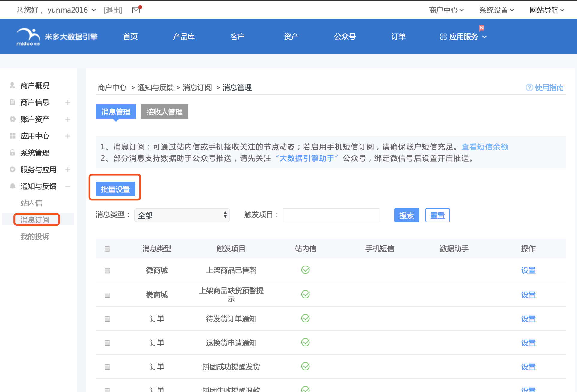Click the 服务与应用 circle icon
577x392 pixels.
12,169
